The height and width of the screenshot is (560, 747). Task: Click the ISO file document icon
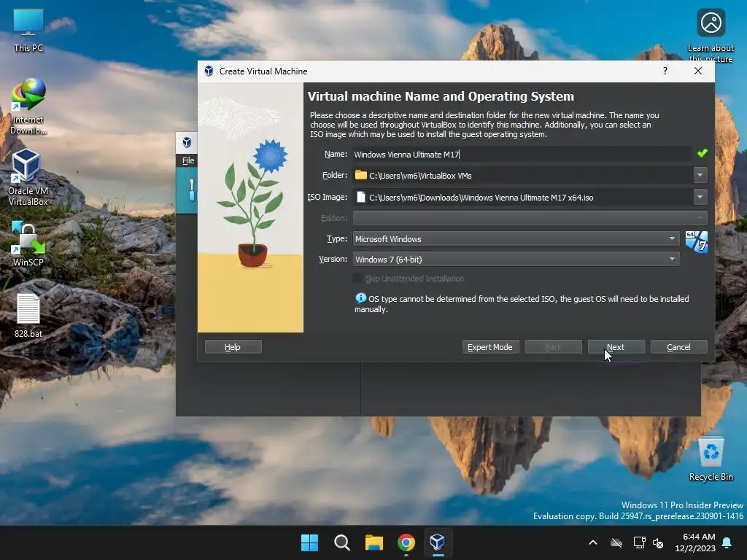361,197
